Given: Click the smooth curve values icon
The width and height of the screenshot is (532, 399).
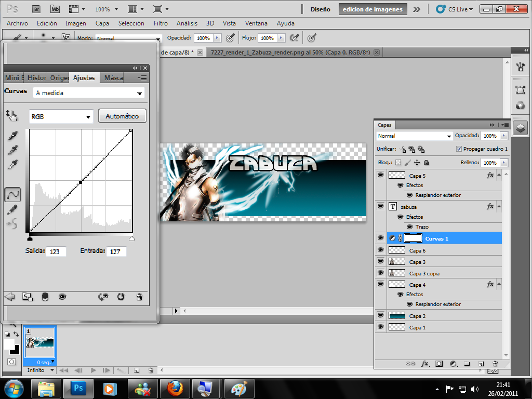Looking at the screenshot, I should (12, 223).
